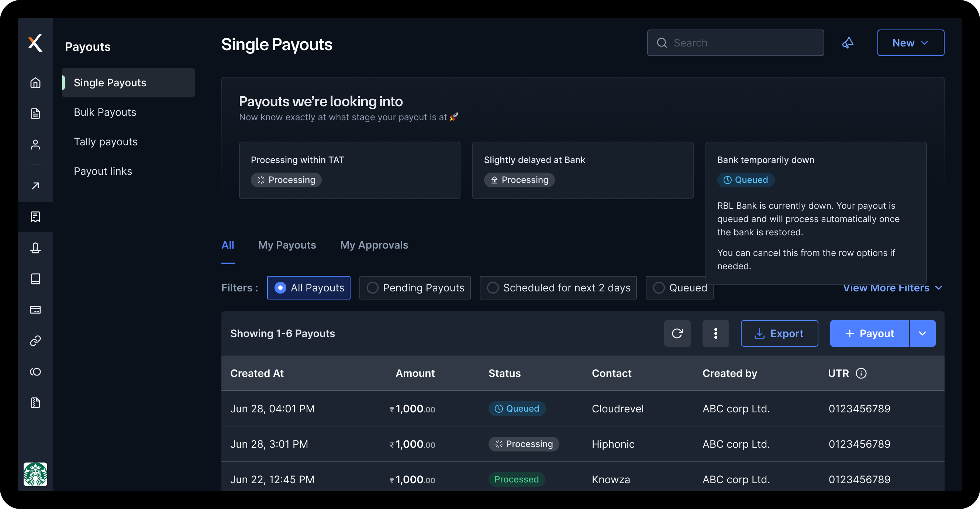980x509 pixels.
Task: Switch to the My Payouts tab
Action: [x=287, y=245]
